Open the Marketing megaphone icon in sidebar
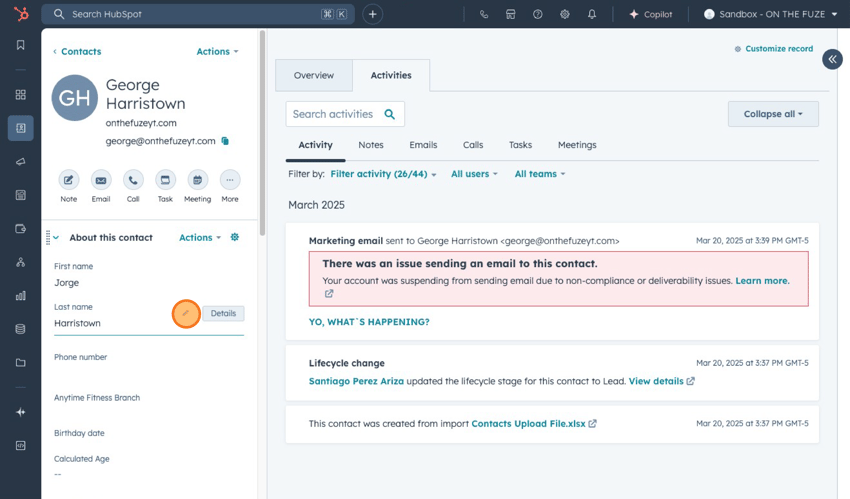 pos(21,161)
